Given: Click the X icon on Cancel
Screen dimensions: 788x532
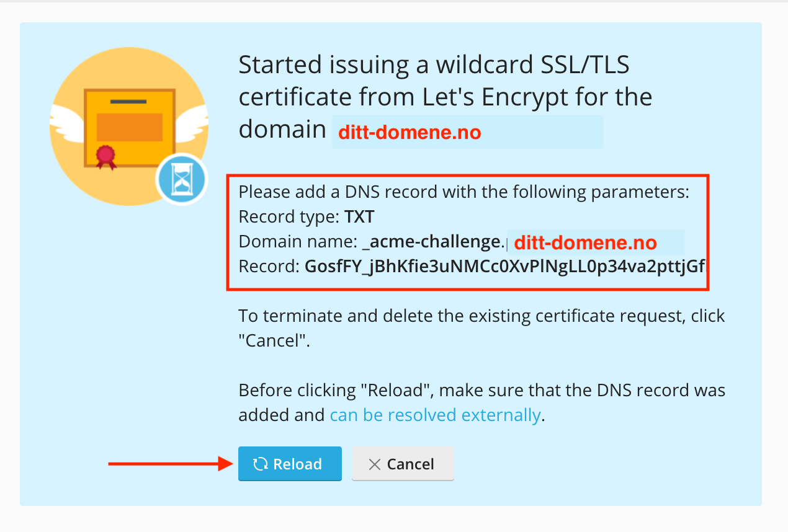Looking at the screenshot, I should (374, 464).
